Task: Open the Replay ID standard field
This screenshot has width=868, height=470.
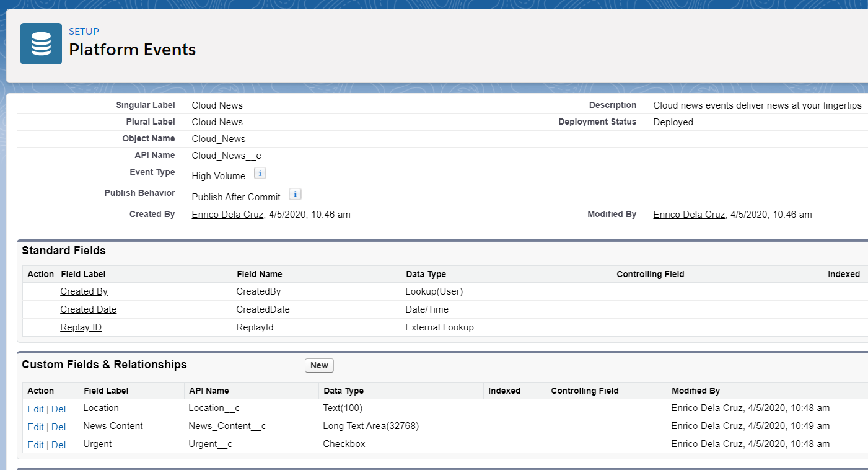Action: coord(81,327)
